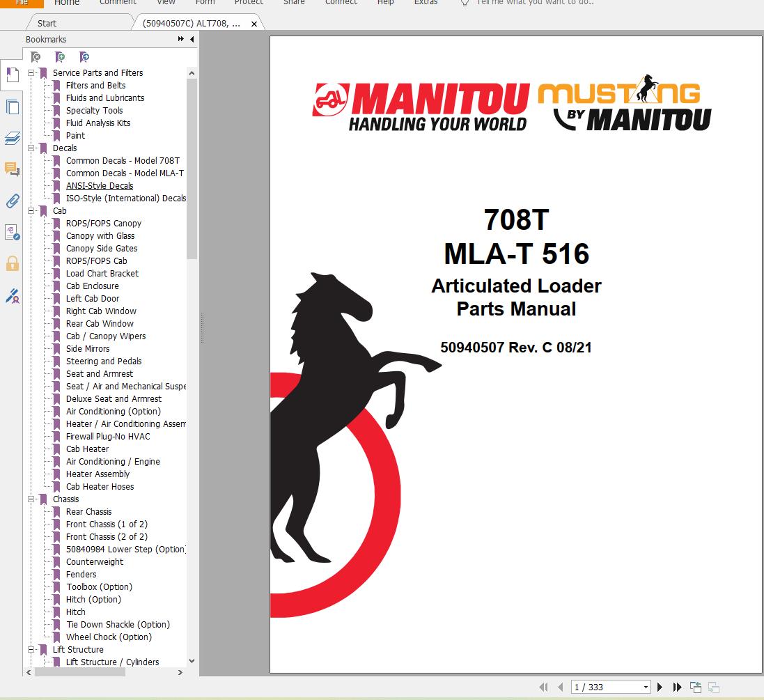764x700 pixels.
Task: Open the Attachments paperclip panel
Action: pos(12,201)
